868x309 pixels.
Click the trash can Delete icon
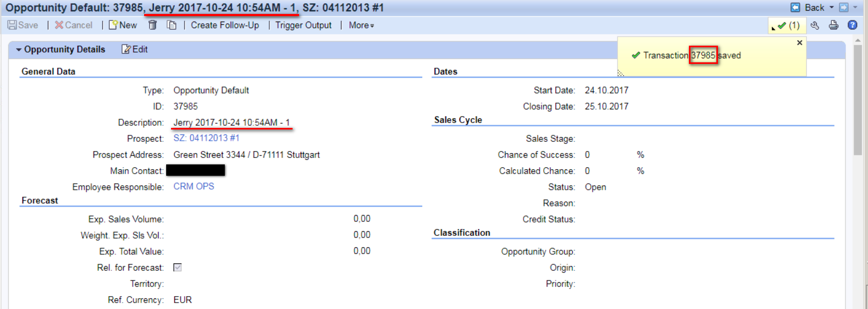pyautogui.click(x=153, y=25)
